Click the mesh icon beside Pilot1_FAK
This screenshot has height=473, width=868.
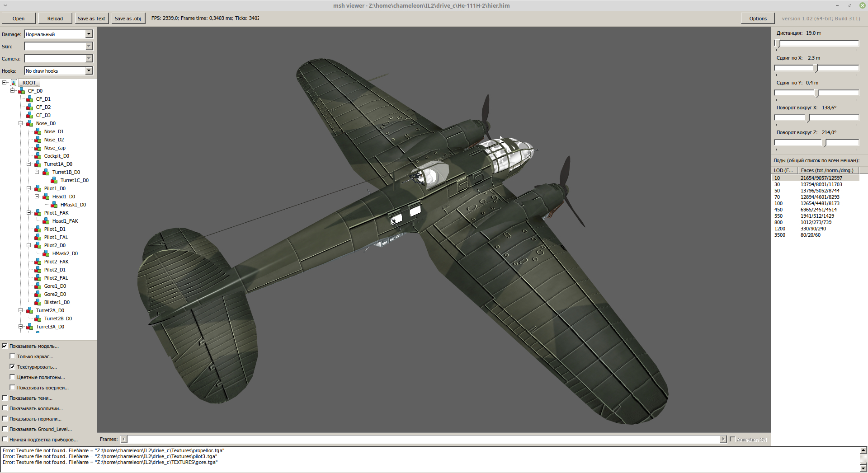38,213
